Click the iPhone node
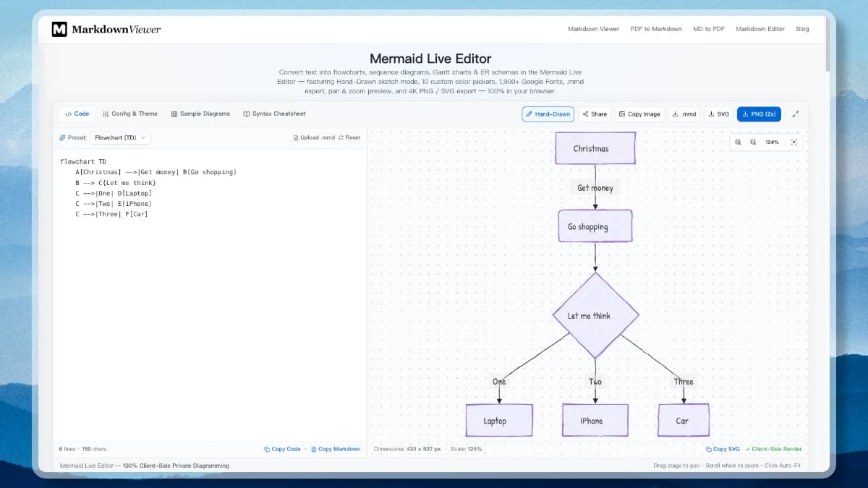The height and width of the screenshot is (488, 868). click(x=595, y=420)
